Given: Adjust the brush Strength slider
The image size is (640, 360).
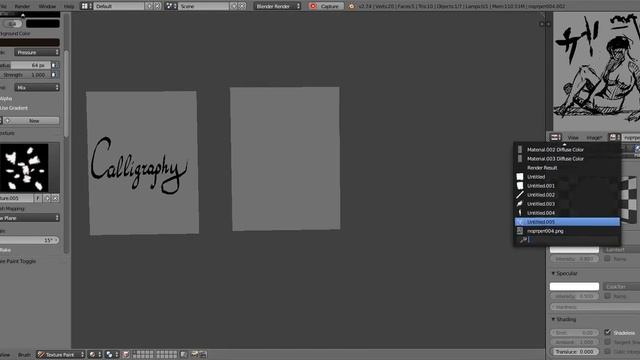Looking at the screenshot, I should coord(25,75).
